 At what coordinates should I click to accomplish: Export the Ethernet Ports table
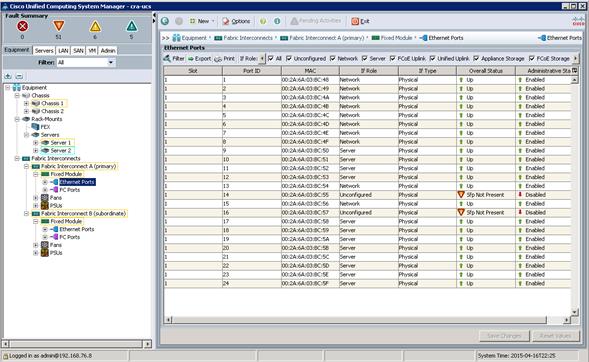[x=199, y=59]
